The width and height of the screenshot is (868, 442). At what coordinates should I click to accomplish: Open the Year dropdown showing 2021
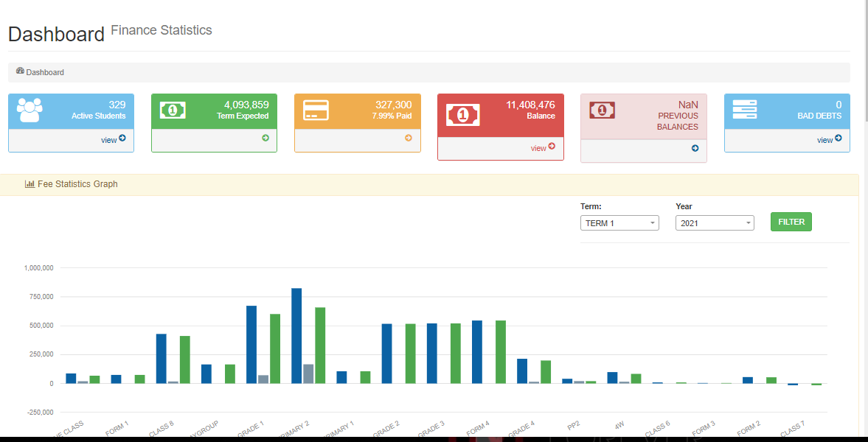tap(715, 223)
